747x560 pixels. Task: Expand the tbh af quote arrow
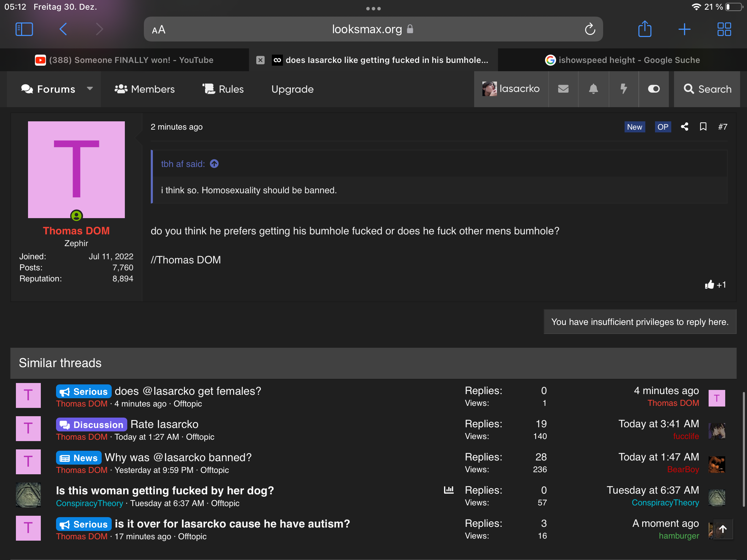coord(214,164)
